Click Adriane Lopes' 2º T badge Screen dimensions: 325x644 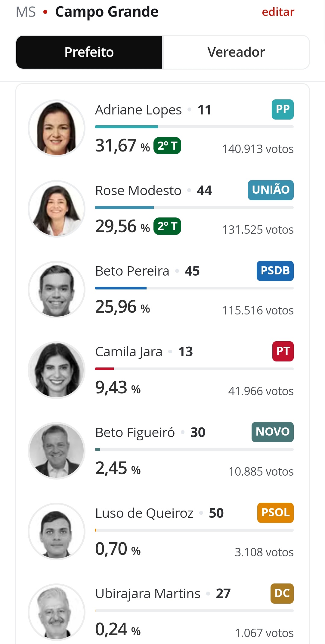click(167, 145)
